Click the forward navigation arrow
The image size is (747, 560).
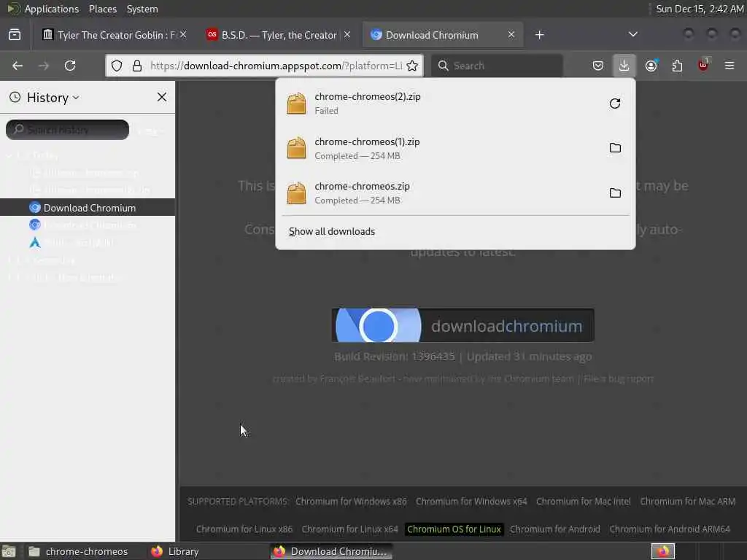point(44,66)
